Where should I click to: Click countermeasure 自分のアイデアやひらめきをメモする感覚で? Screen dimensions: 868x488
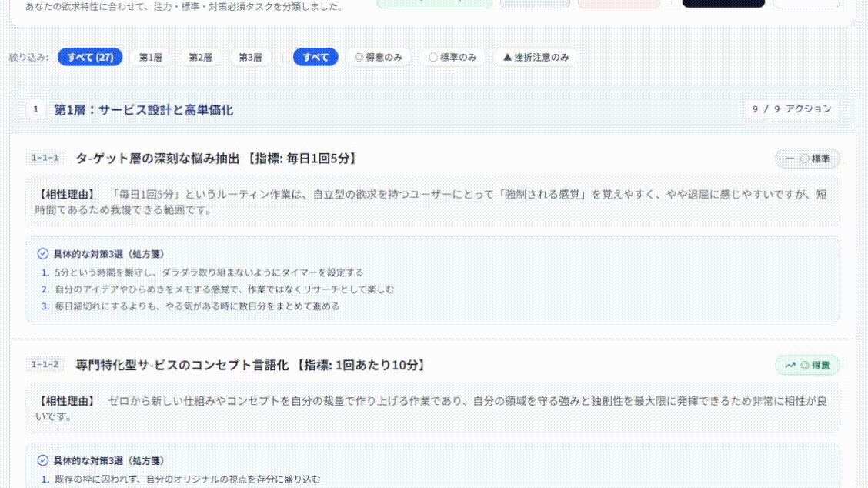[x=224, y=289]
